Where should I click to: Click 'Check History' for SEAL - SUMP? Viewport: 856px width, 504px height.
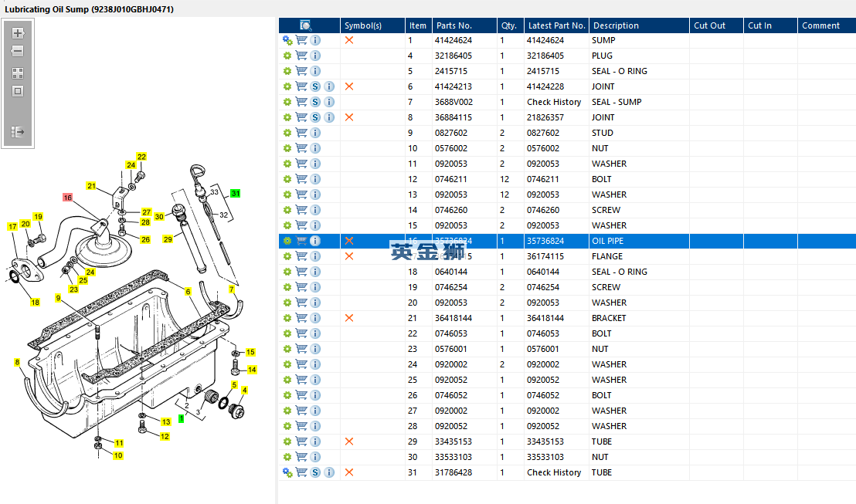[x=554, y=102]
